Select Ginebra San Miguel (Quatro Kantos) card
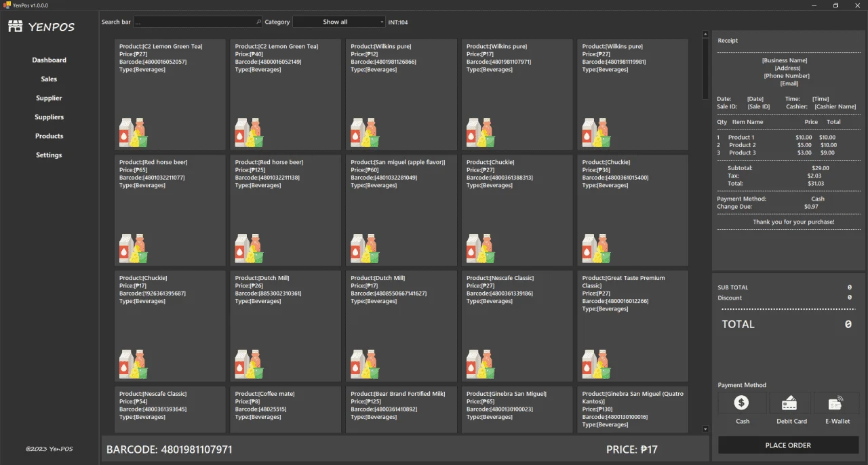The width and height of the screenshot is (868, 465). coord(633,409)
